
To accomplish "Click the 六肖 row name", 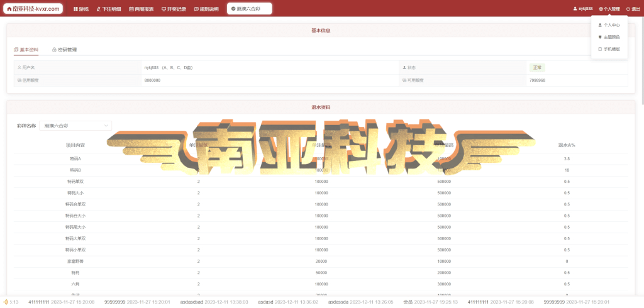I will coord(75,283).
